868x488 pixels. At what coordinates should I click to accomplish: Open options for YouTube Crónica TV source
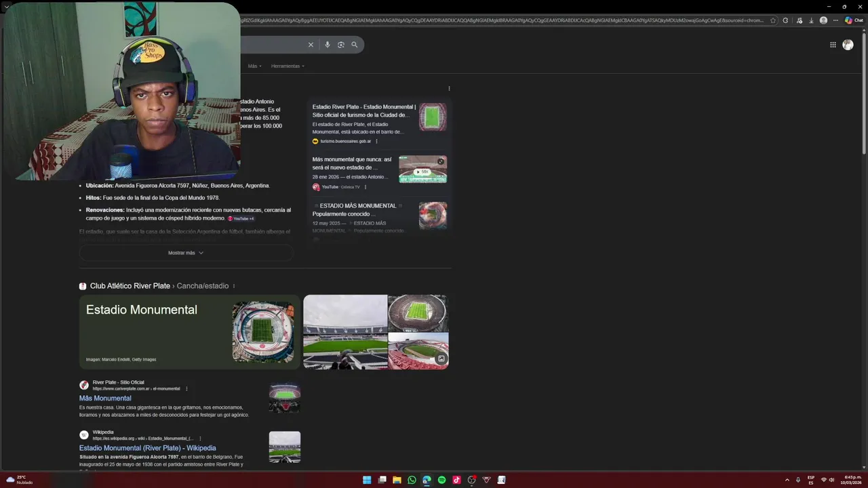pyautogui.click(x=365, y=187)
